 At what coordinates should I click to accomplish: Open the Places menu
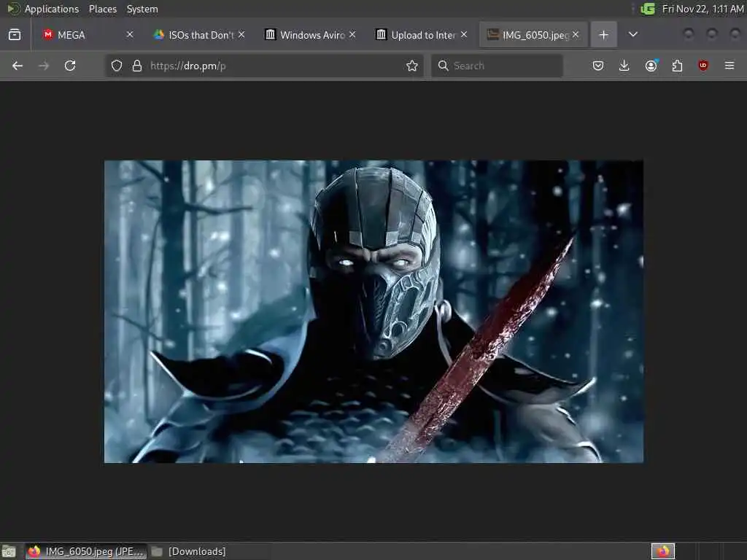pos(103,9)
